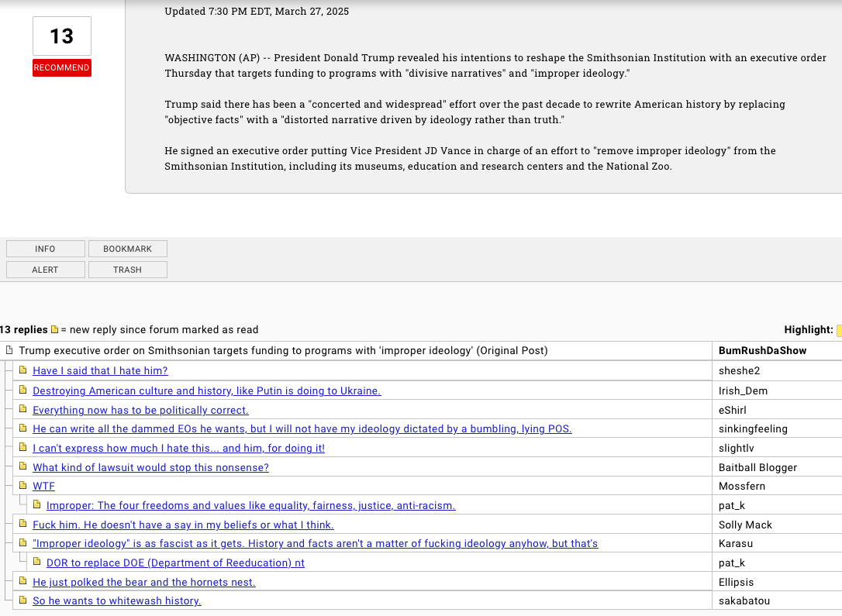Screen dimensions: 842x616
Task: Click new-reply icon beside 'DOR to replace DOE'
Action: coord(36,562)
